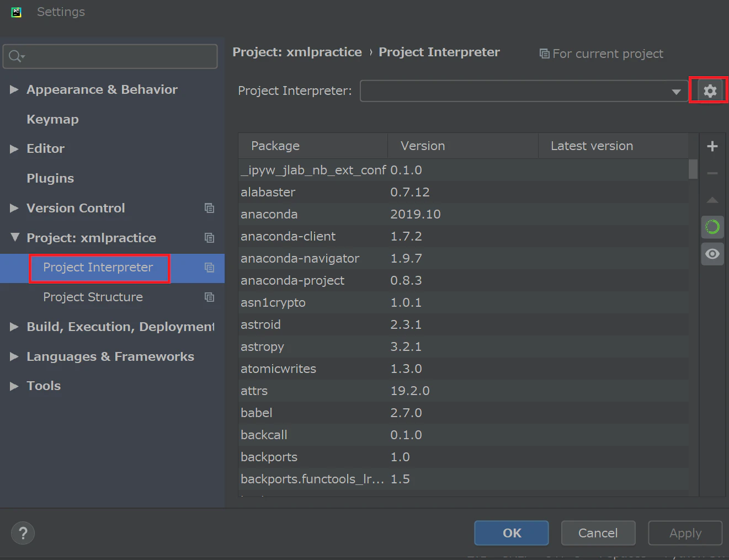Expand the Version Control arrow
The height and width of the screenshot is (560, 729).
[x=14, y=208]
